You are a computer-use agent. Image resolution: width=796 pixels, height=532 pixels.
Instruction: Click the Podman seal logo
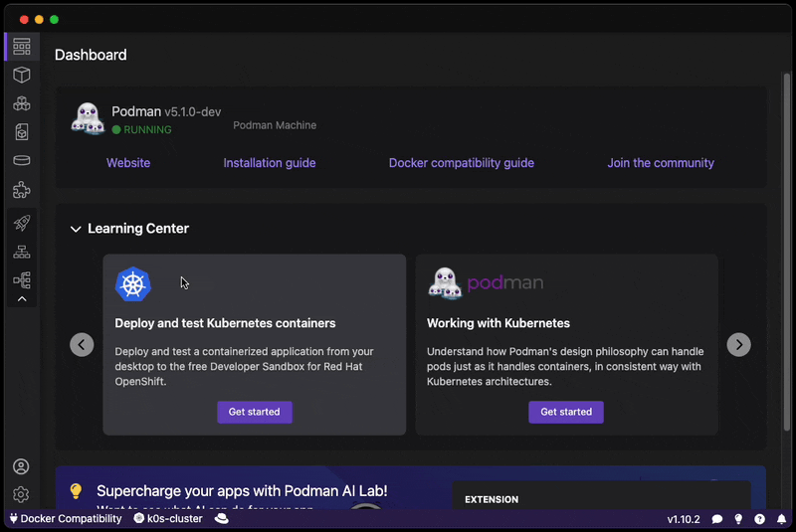pos(88,118)
